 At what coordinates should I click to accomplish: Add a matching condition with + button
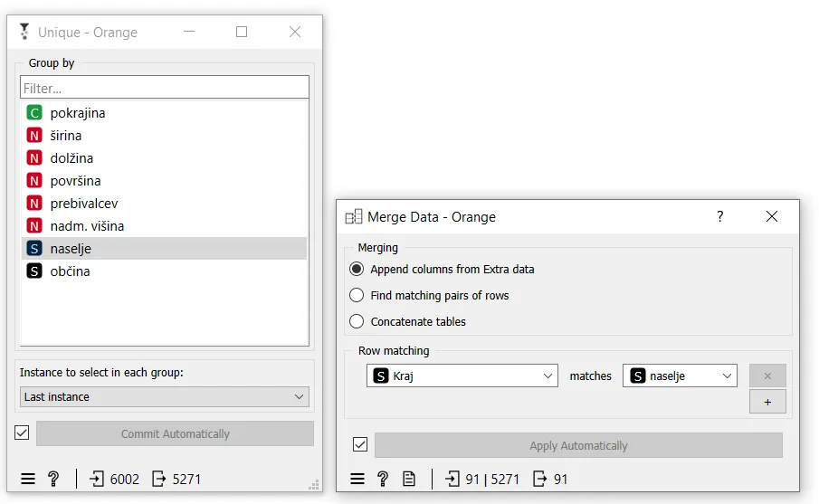tap(767, 402)
